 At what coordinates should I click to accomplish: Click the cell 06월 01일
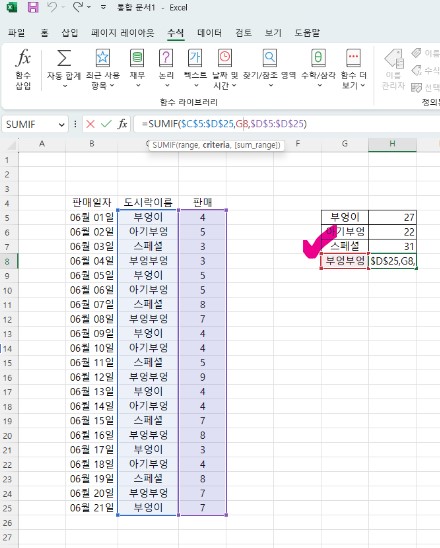click(x=92, y=217)
